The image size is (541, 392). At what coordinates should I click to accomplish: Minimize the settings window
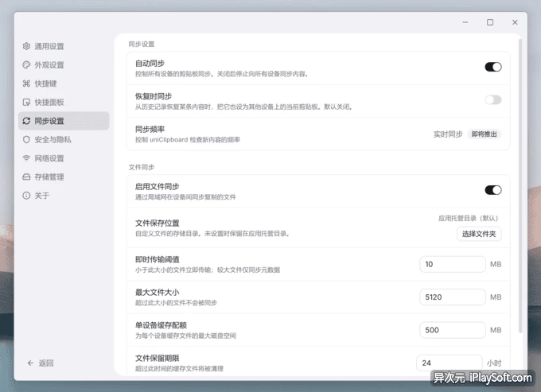click(x=465, y=22)
